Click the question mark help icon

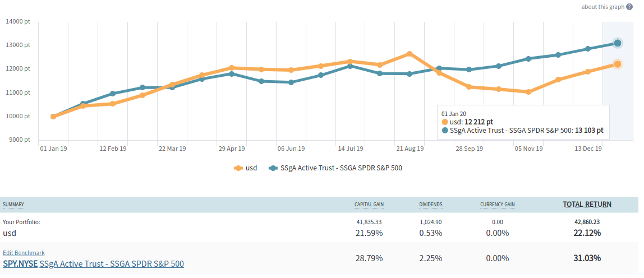click(x=629, y=7)
